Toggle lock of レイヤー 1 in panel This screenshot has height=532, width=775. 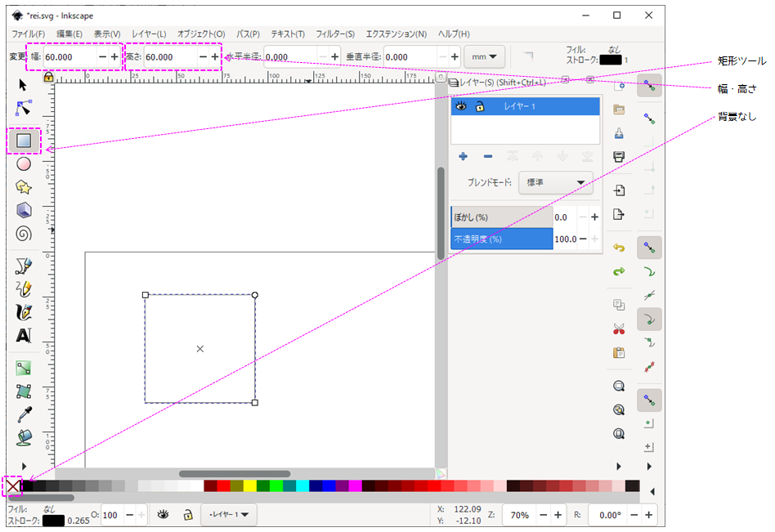point(479,106)
